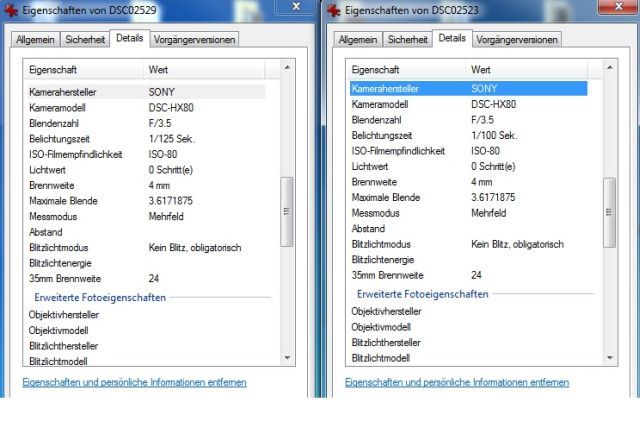Select the ISO-Filmempfindlichkeit row in DSC02529
The image size is (640, 427).
(x=146, y=154)
